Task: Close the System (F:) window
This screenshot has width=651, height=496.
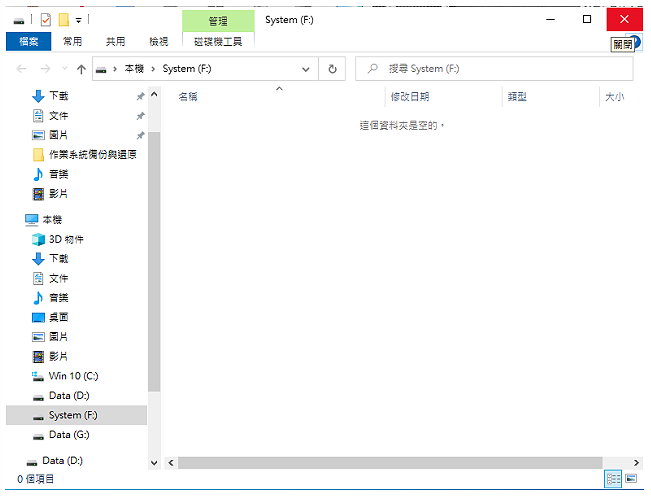Action: tap(624, 19)
